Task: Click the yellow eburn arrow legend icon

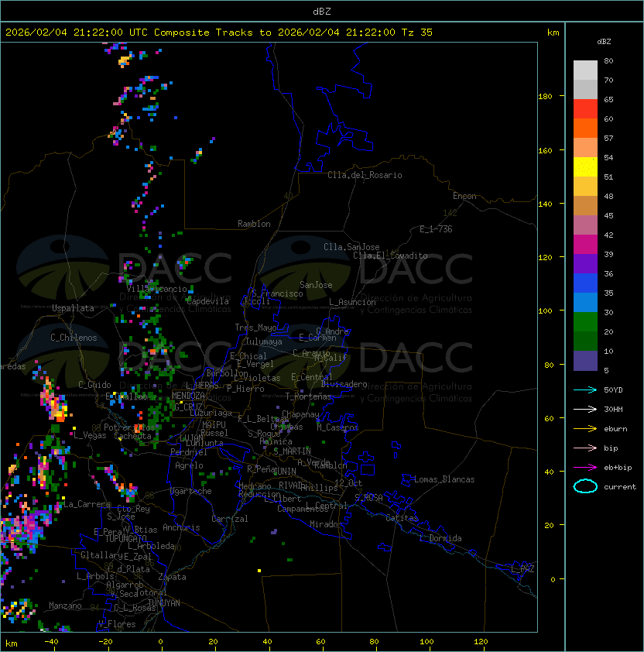Action: pos(585,429)
